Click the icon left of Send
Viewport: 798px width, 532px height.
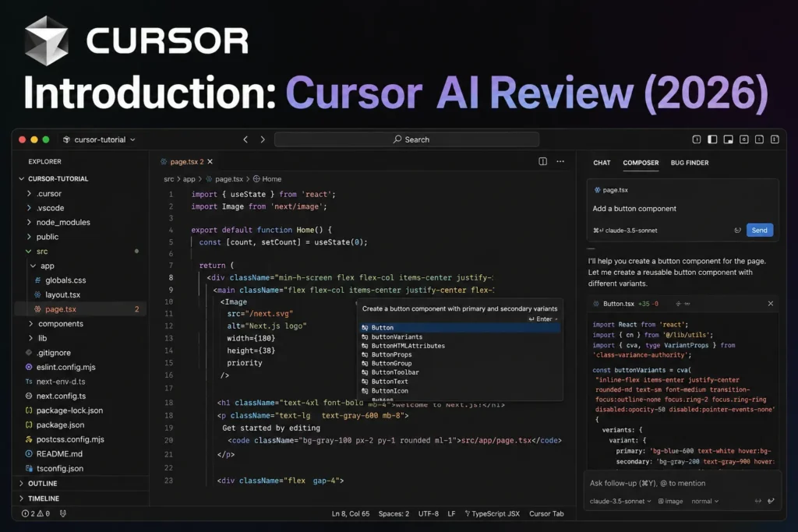click(x=737, y=231)
